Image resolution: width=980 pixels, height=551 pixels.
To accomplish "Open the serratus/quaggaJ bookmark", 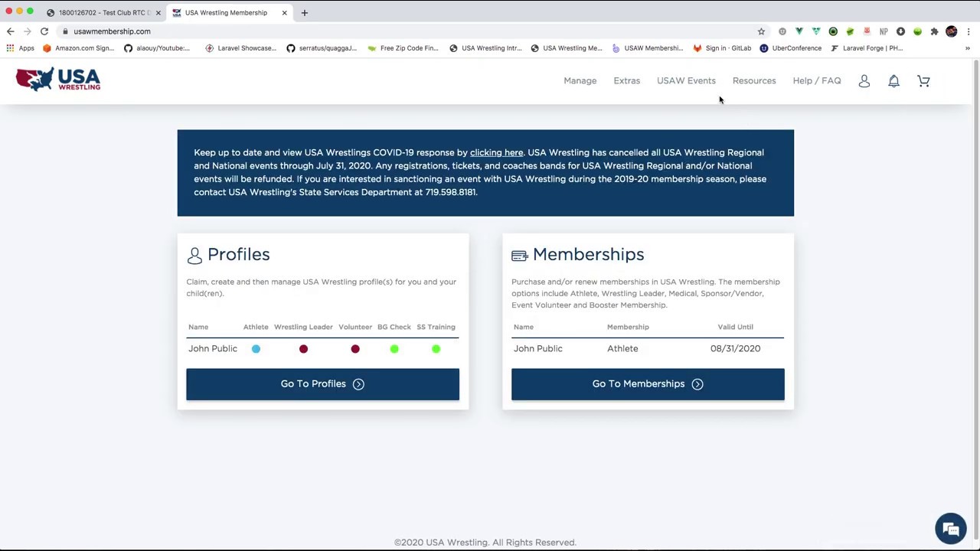I will (322, 48).
